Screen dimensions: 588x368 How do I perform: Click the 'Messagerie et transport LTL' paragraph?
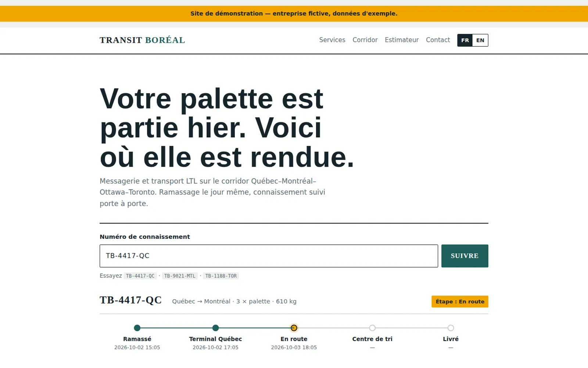click(x=212, y=192)
